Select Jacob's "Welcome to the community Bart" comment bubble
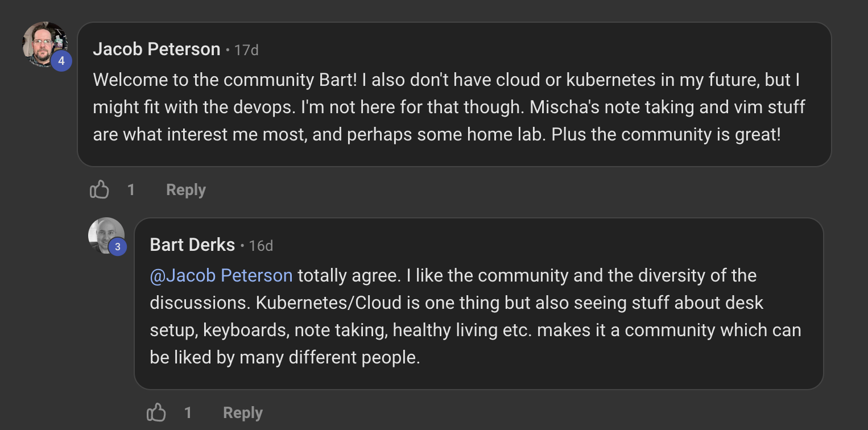Screen dimensions: 868x430 pyautogui.click(x=454, y=94)
